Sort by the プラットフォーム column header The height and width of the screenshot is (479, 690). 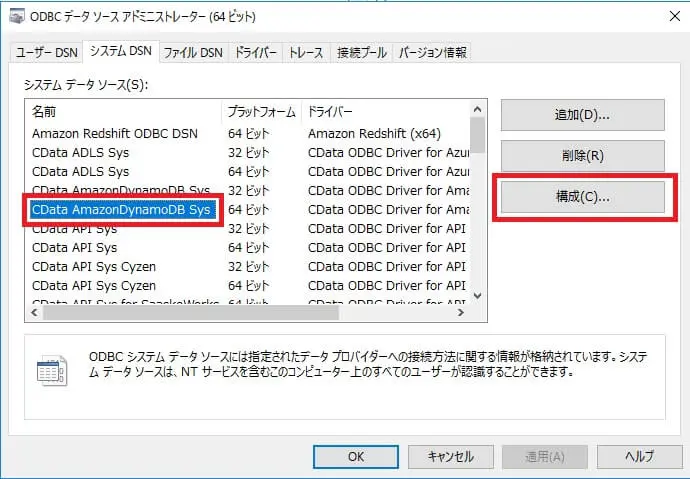[x=262, y=112]
